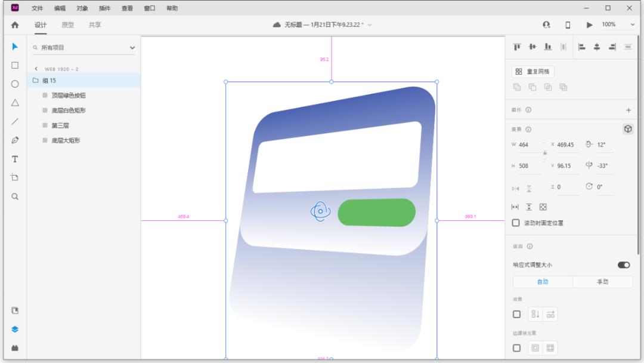644x363 pixels.
Task: Toggle the 3D transforms cube icon
Action: pyautogui.click(x=627, y=129)
